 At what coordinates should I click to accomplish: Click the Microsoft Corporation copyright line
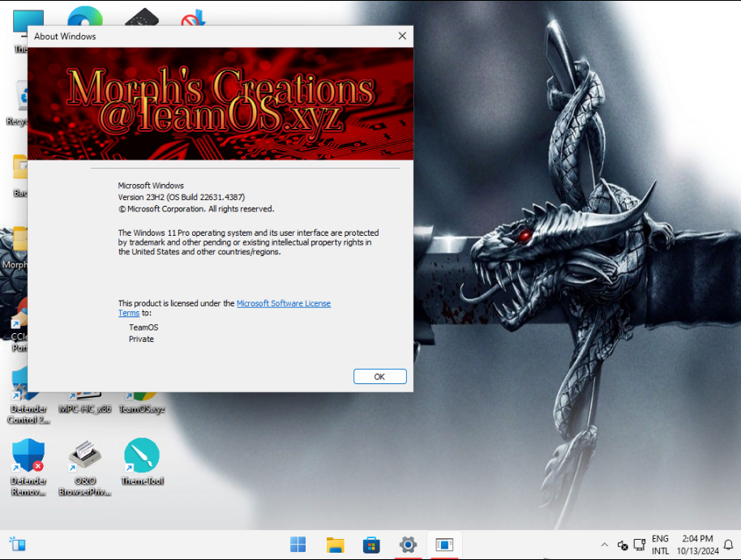[x=196, y=209]
